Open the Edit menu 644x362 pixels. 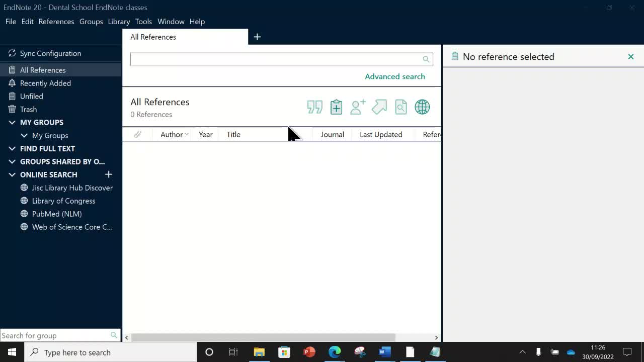click(x=28, y=22)
